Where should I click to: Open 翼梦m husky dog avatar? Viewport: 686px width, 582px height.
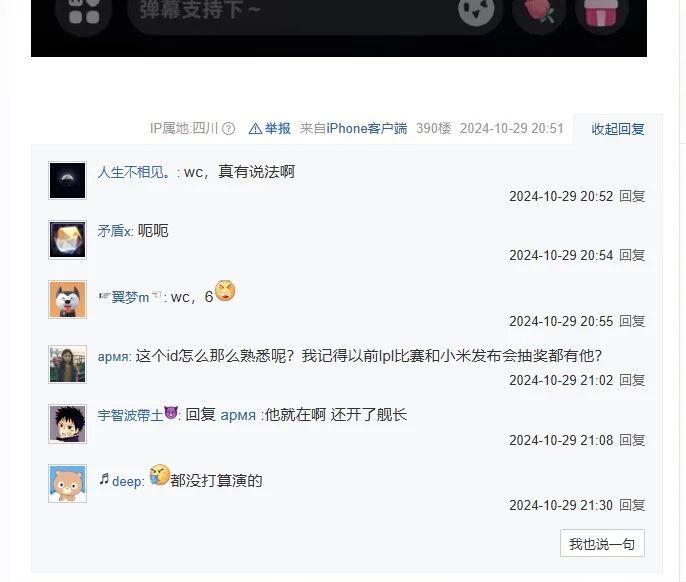click(x=67, y=299)
